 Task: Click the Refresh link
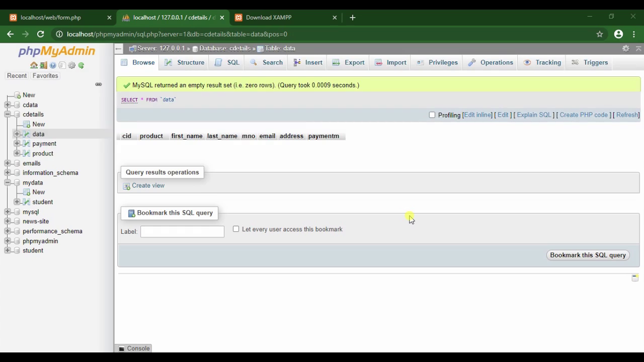point(627,115)
